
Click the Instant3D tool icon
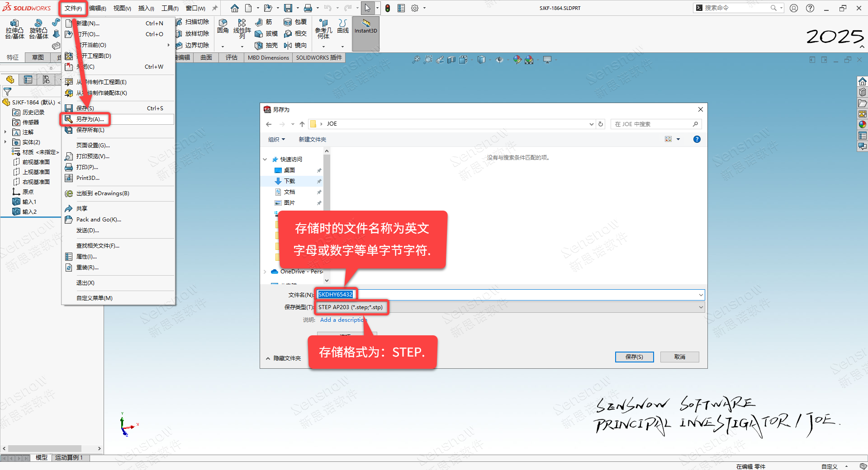(365, 26)
